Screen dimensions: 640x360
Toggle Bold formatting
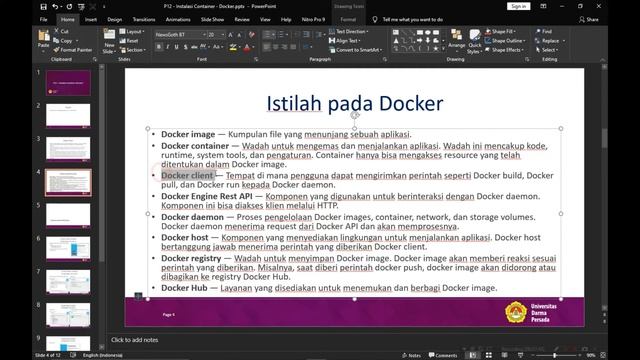(x=159, y=47)
